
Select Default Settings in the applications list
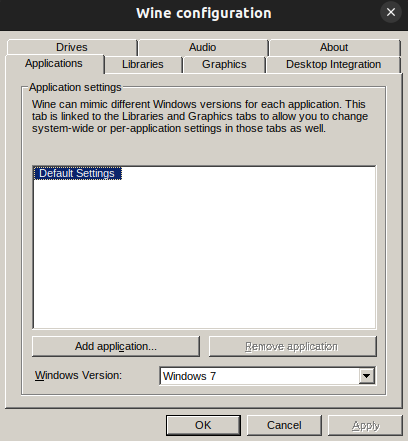(77, 173)
